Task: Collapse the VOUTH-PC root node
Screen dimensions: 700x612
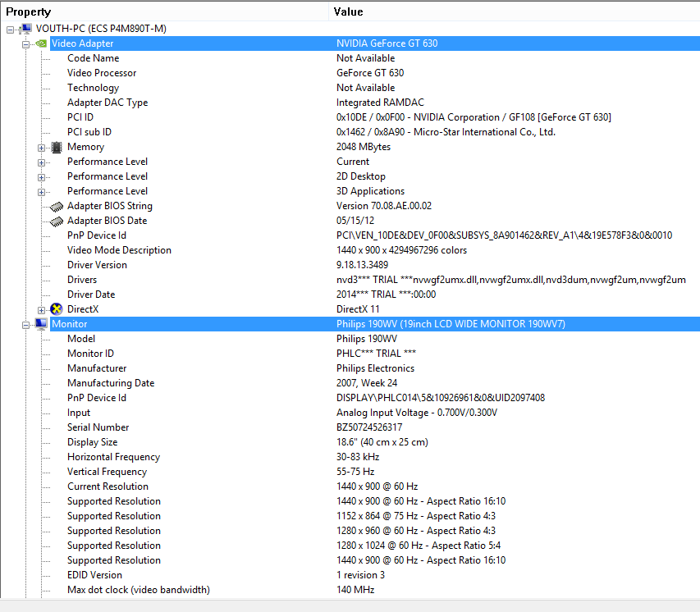Action: pos(11,30)
